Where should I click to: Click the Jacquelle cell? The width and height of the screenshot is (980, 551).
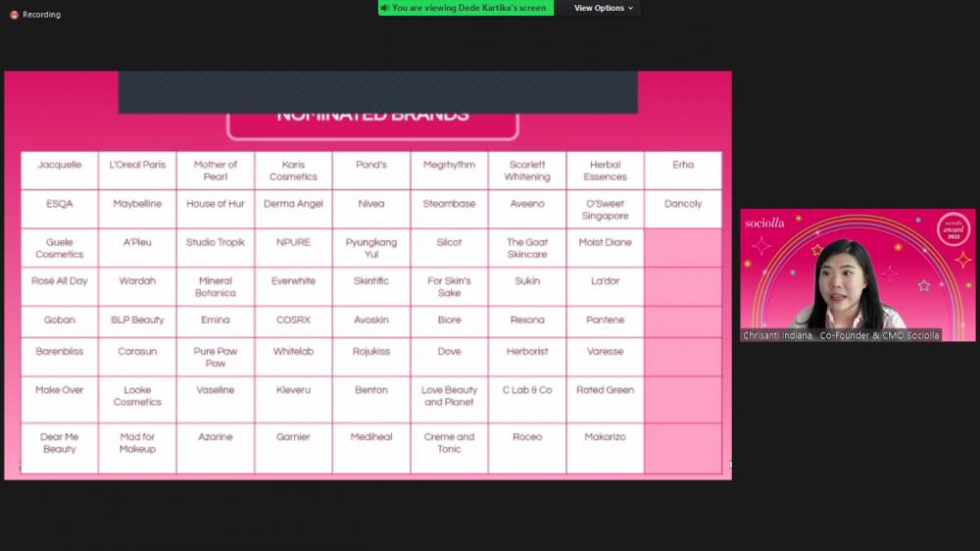pyautogui.click(x=60, y=171)
